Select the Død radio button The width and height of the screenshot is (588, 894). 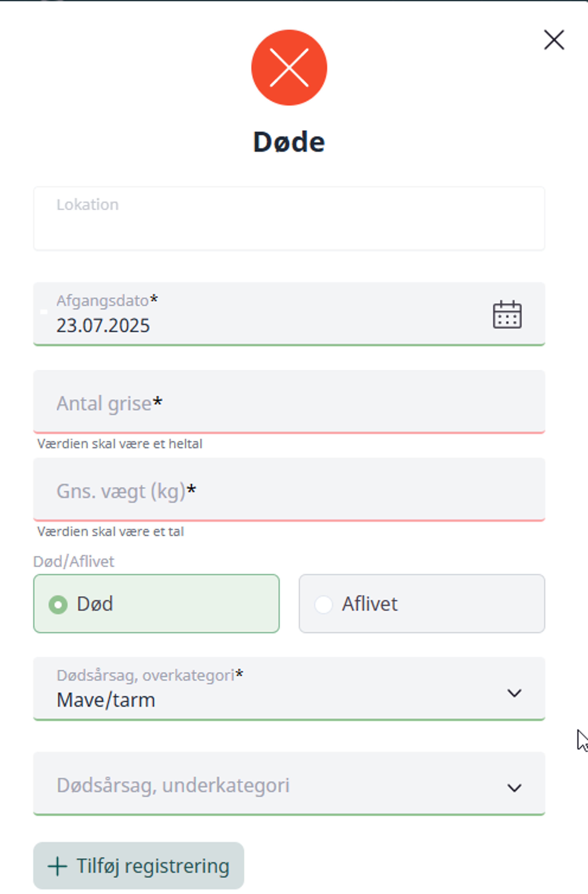58,604
